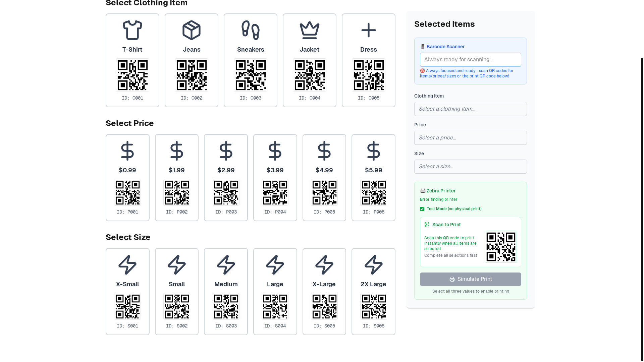Image resolution: width=644 pixels, height=362 pixels.
Task: Click the lightning icon above X-Small
Action: tap(127, 265)
